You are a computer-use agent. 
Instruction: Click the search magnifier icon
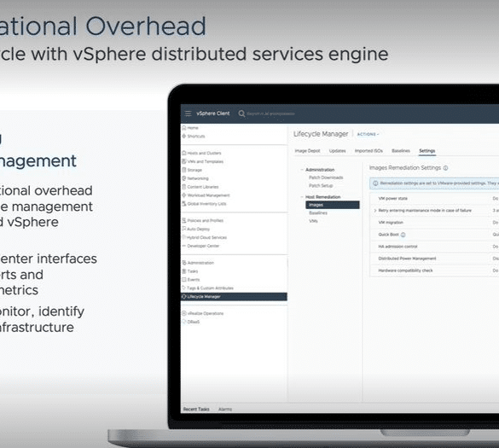(x=241, y=113)
